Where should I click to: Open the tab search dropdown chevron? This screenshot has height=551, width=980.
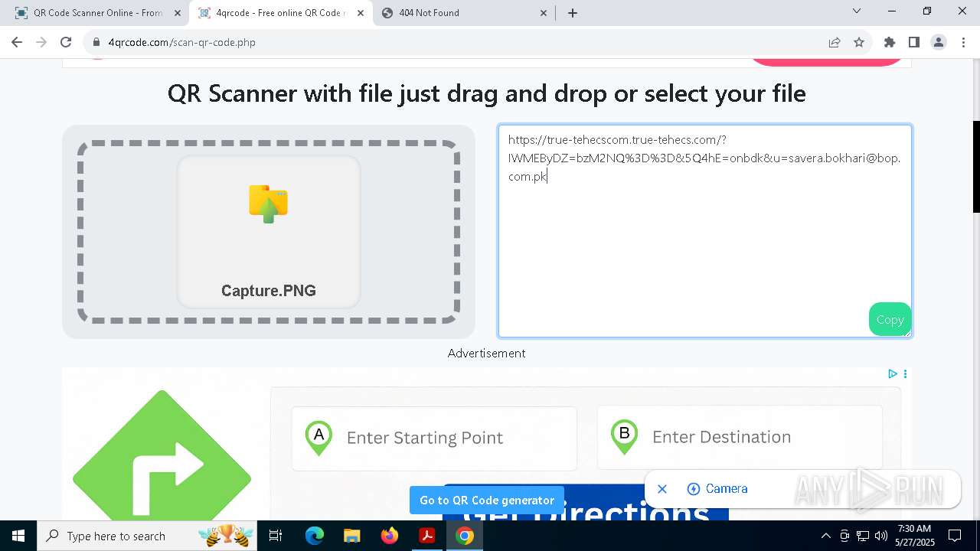pyautogui.click(x=857, y=11)
